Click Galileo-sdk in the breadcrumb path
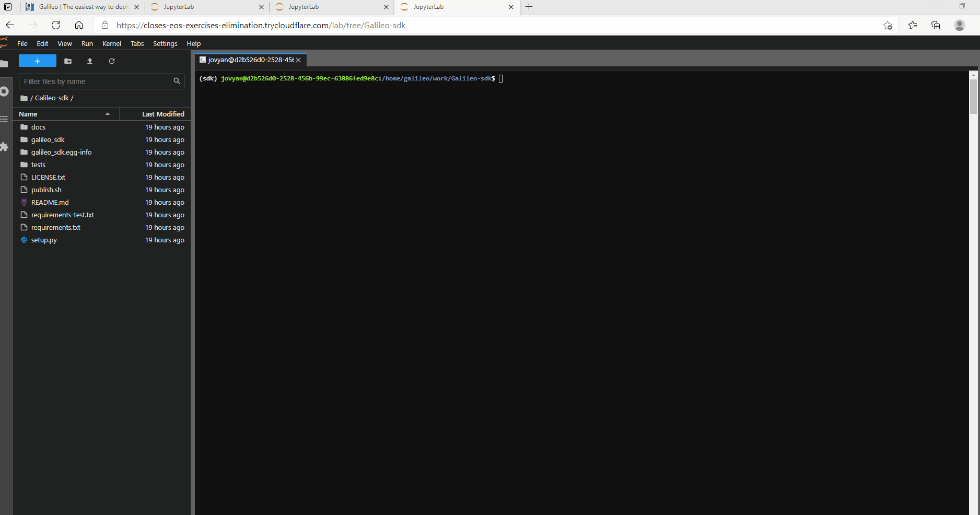 click(52, 98)
